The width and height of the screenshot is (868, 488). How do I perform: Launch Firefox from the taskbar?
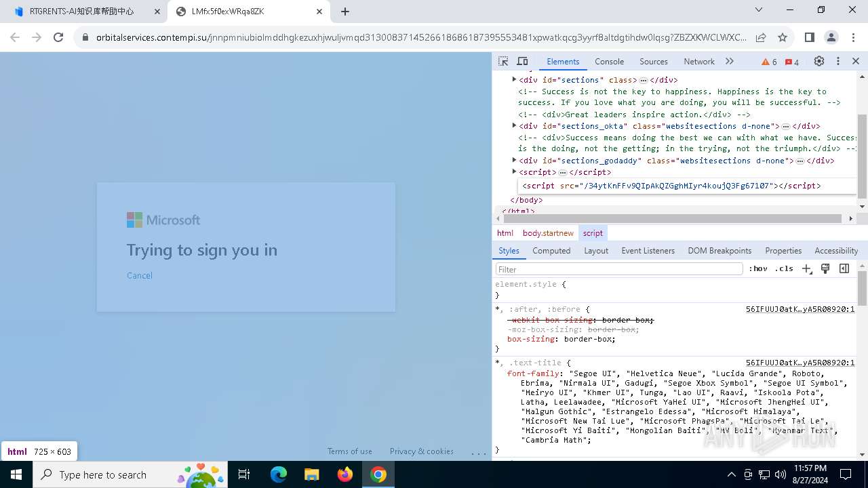345,474
